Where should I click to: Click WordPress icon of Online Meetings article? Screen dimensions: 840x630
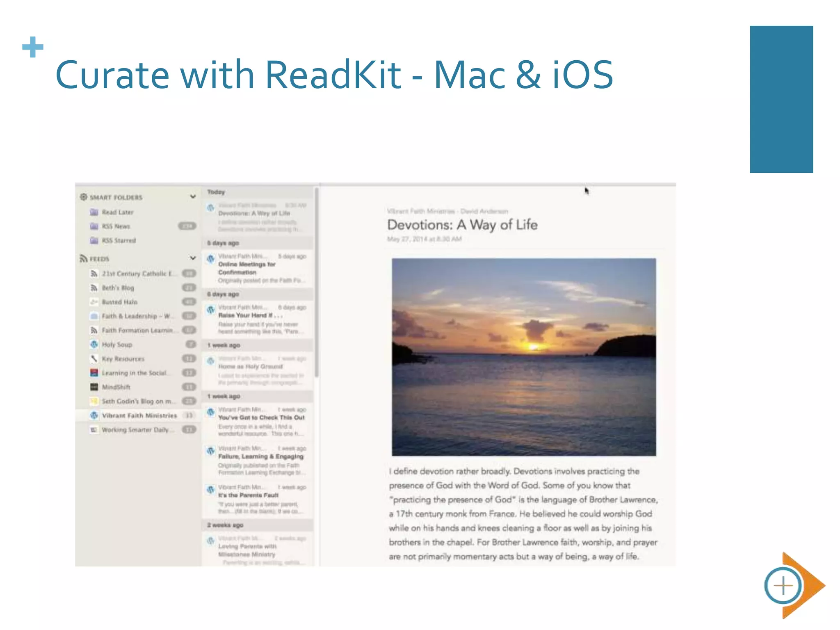pyautogui.click(x=211, y=259)
